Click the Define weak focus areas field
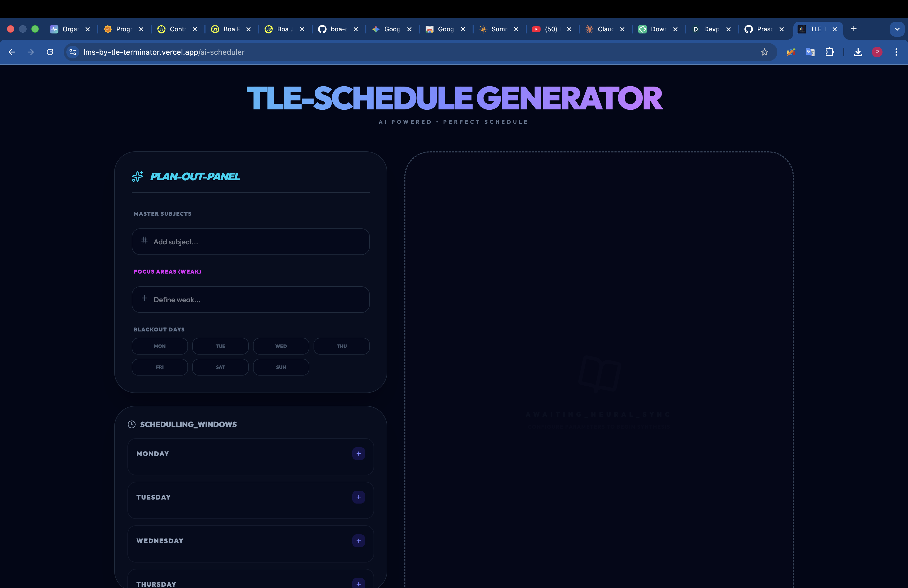Image resolution: width=908 pixels, height=588 pixels. [250, 300]
